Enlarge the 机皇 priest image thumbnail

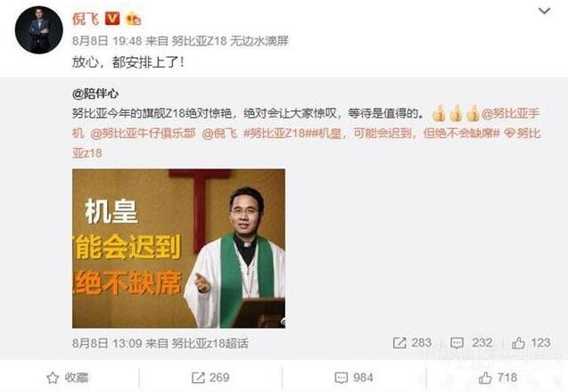pyautogui.click(x=178, y=249)
